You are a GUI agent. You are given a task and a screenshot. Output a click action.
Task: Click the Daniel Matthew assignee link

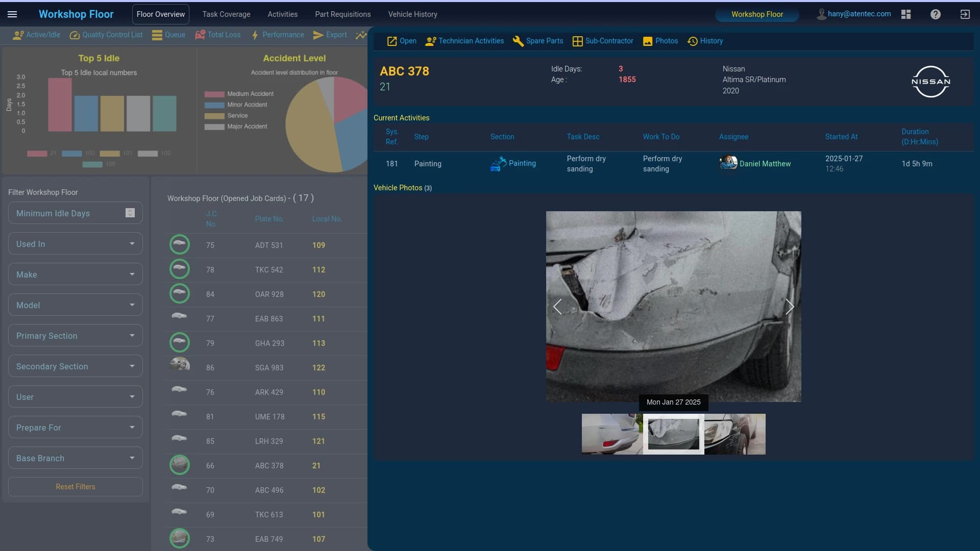click(765, 164)
